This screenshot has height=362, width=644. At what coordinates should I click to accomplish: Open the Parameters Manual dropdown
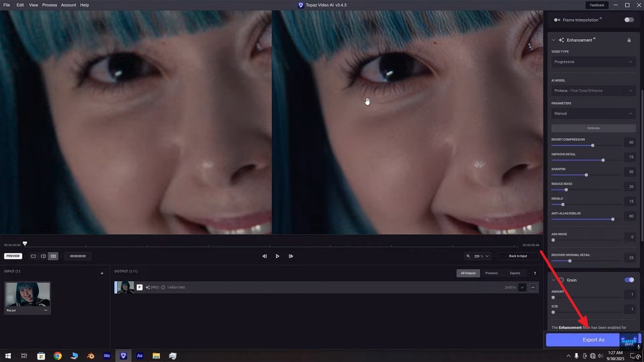pyautogui.click(x=593, y=114)
